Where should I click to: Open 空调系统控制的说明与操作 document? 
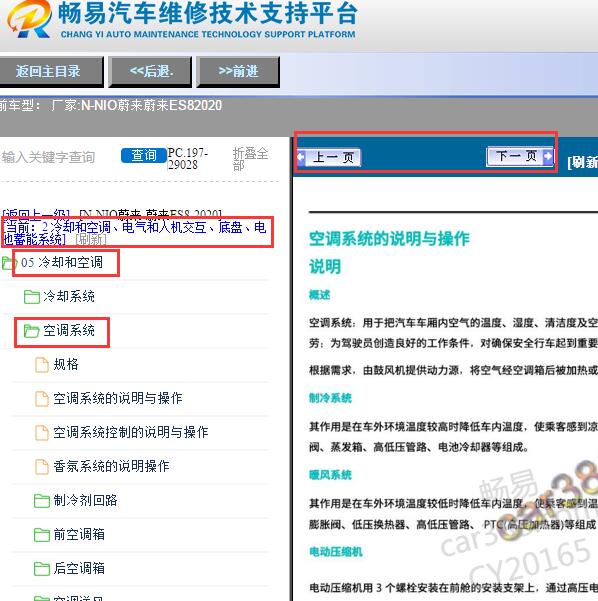(131, 432)
